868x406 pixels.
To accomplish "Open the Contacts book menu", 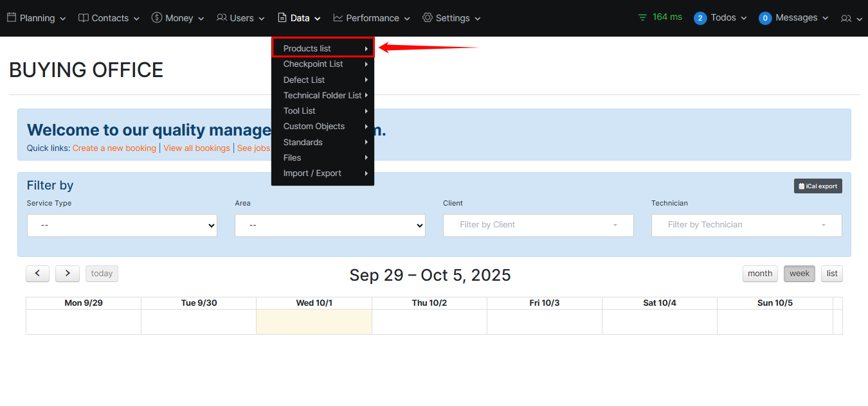I will tap(109, 18).
